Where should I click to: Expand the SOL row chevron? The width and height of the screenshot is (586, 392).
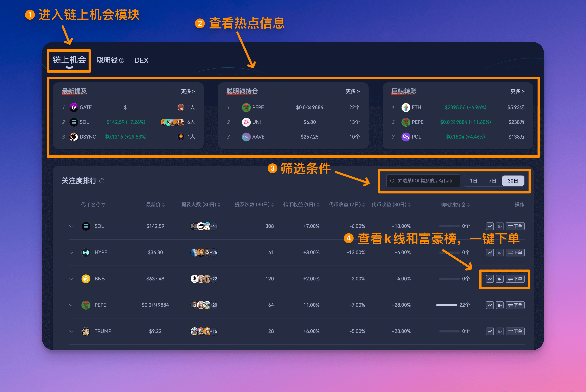[x=71, y=226]
